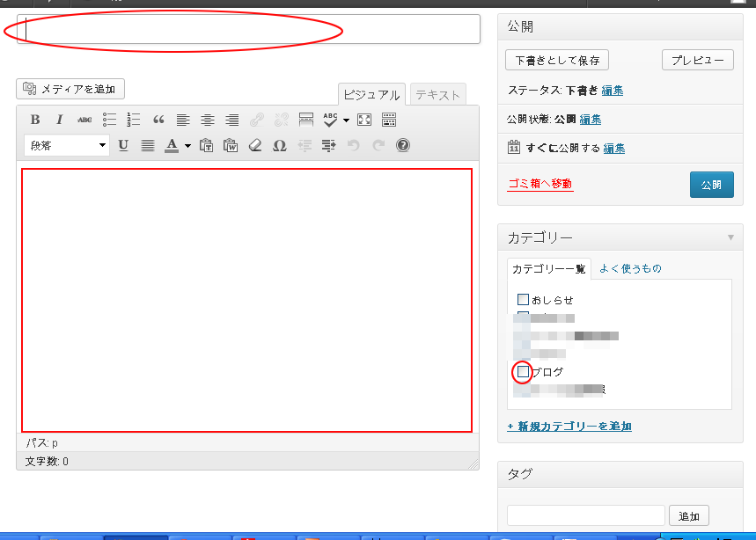This screenshot has width=756, height=540.
Task: Insert a blockquote
Action: point(158,120)
